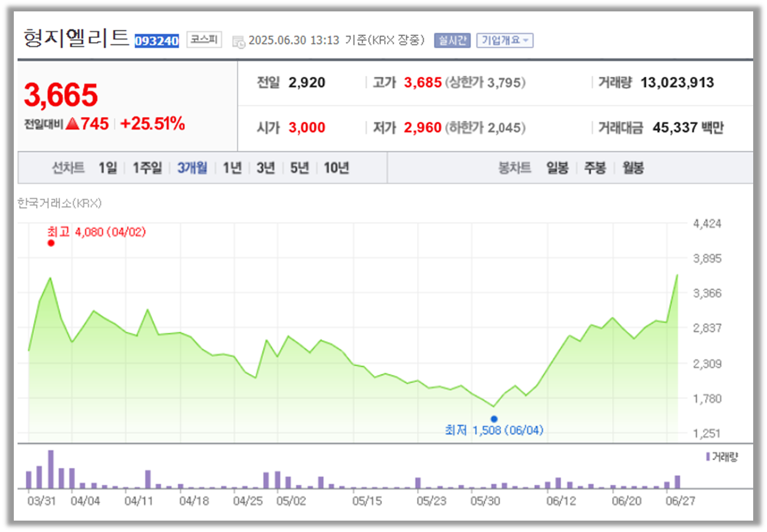Click the 상한가 3,795 text
The image size is (767, 532).
(486, 83)
